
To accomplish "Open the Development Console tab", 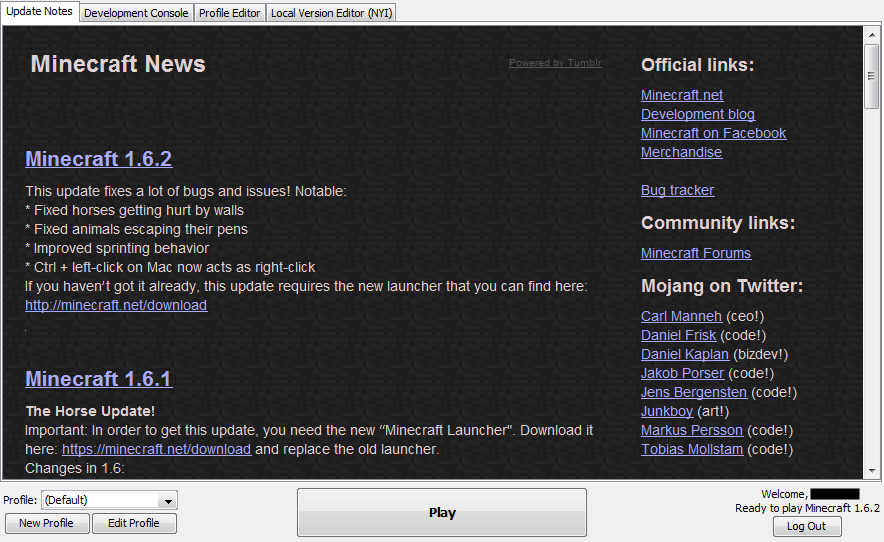I will (136, 13).
